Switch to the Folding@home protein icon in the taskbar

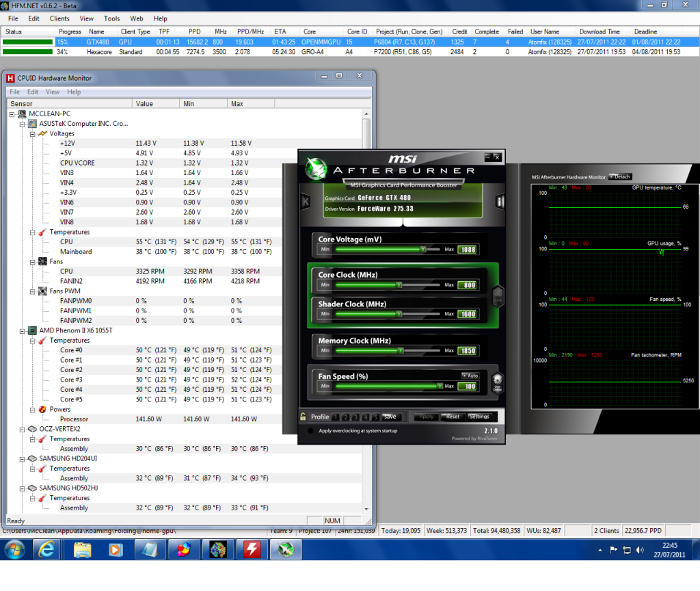[x=218, y=549]
